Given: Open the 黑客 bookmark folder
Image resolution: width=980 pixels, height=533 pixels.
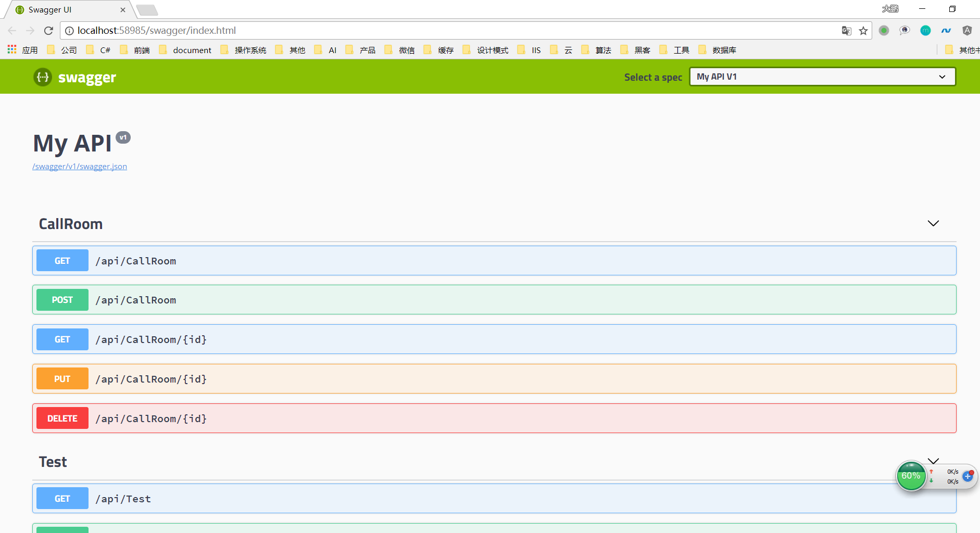Looking at the screenshot, I should coord(636,50).
